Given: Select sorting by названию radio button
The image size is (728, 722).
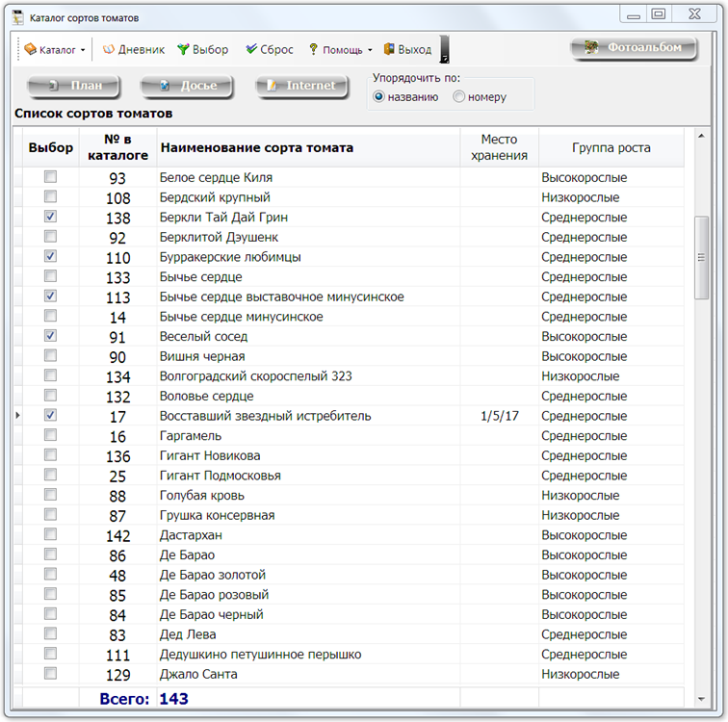Looking at the screenshot, I should point(378,96).
